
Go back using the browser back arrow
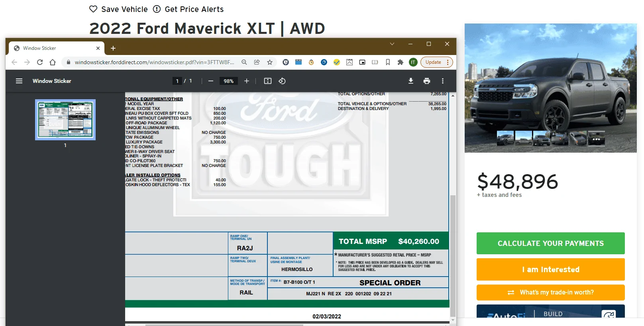[14, 62]
